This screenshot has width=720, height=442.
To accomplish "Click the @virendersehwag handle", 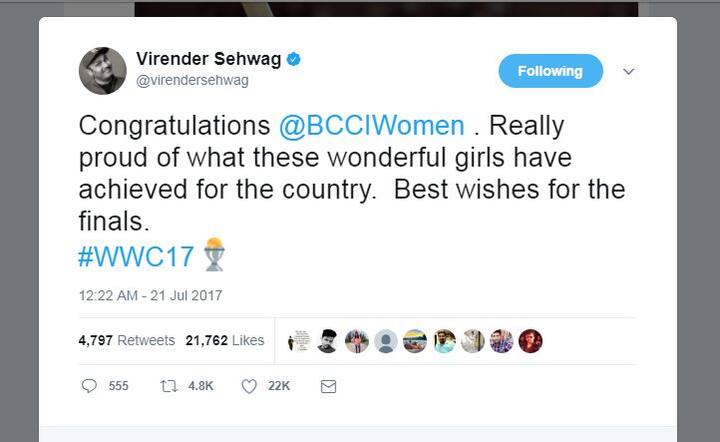I will tap(192, 80).
